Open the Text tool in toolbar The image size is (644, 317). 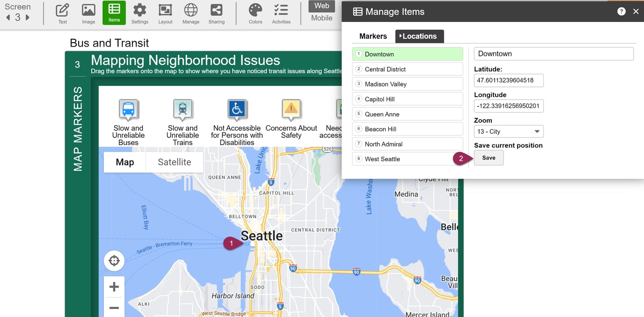(62, 14)
